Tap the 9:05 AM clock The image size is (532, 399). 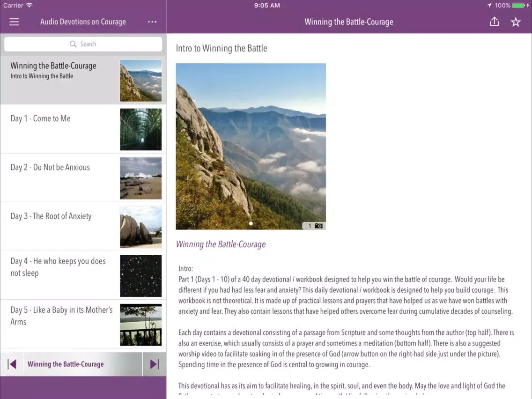(x=267, y=6)
